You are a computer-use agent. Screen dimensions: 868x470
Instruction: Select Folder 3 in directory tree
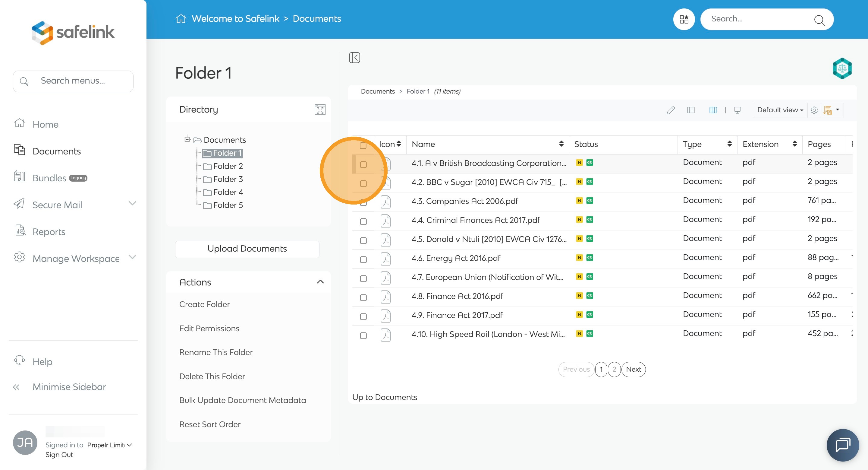pos(228,179)
